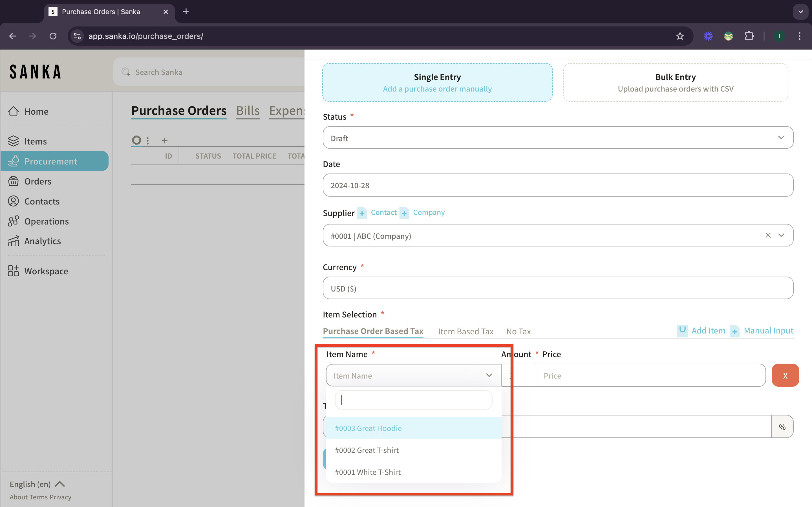Screen dimensions: 812x507
Task: Clear the selected ABC supplier
Action: [768, 235]
